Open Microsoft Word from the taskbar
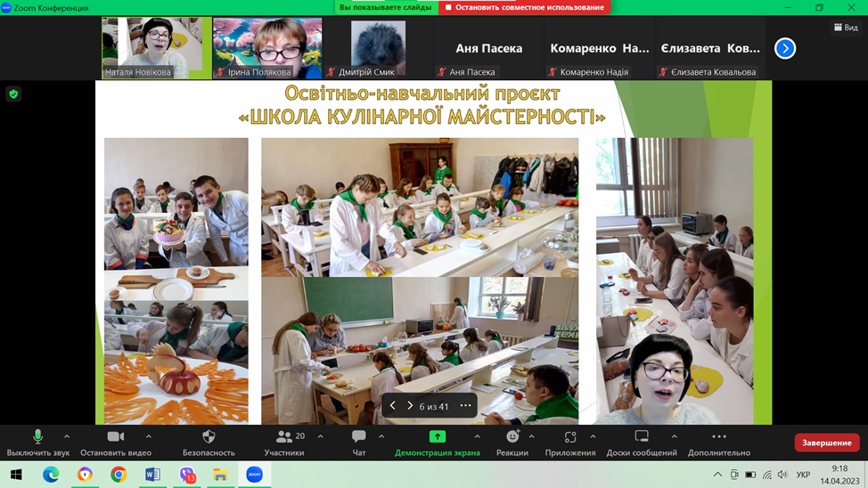868x488 pixels. pos(152,475)
